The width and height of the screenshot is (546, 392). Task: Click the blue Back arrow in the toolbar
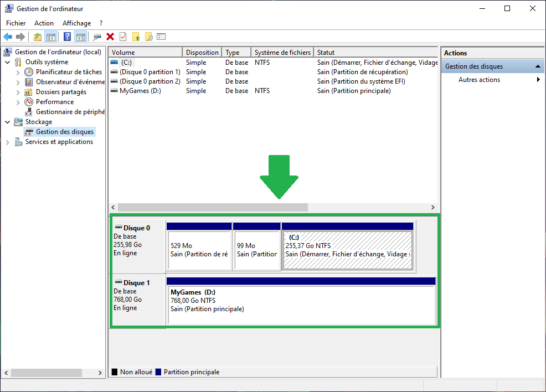click(x=8, y=37)
